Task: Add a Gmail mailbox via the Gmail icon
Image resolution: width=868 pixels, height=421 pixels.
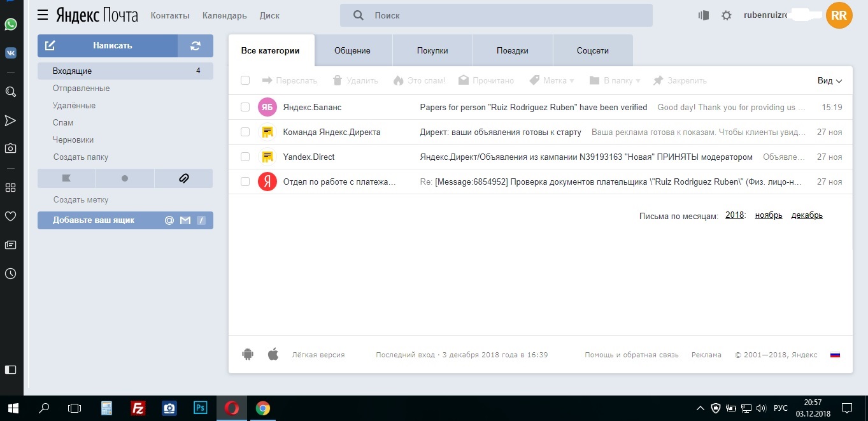Action: click(185, 220)
